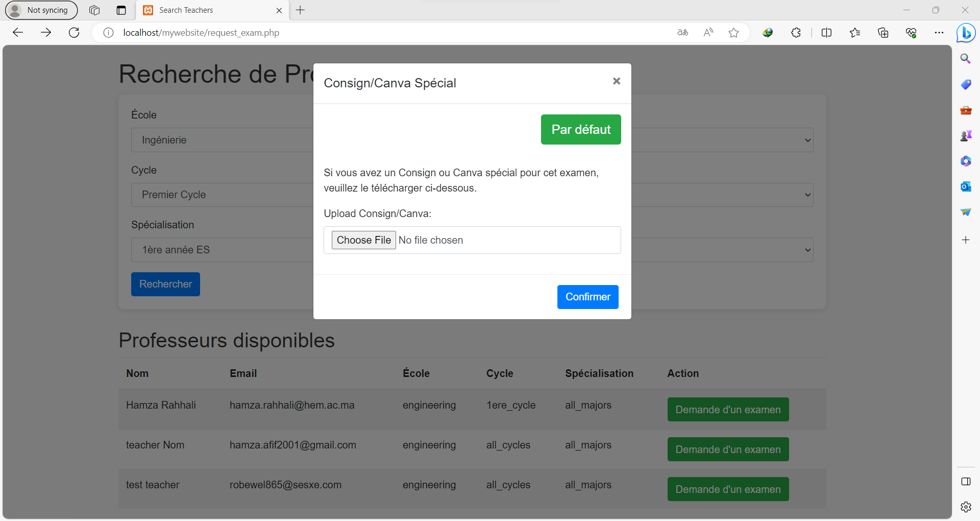980x521 pixels.
Task: Open the browser Extensions menu
Action: 796,33
